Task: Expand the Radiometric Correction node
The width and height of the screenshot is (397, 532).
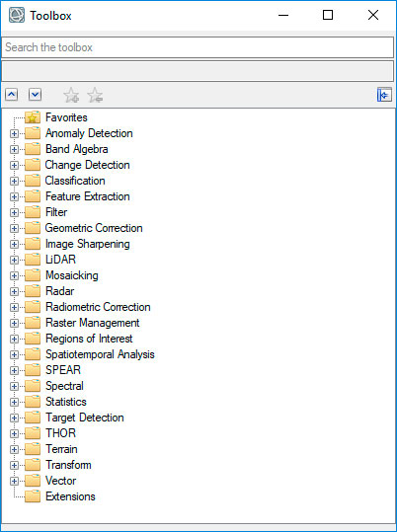Action: pyautogui.click(x=14, y=307)
